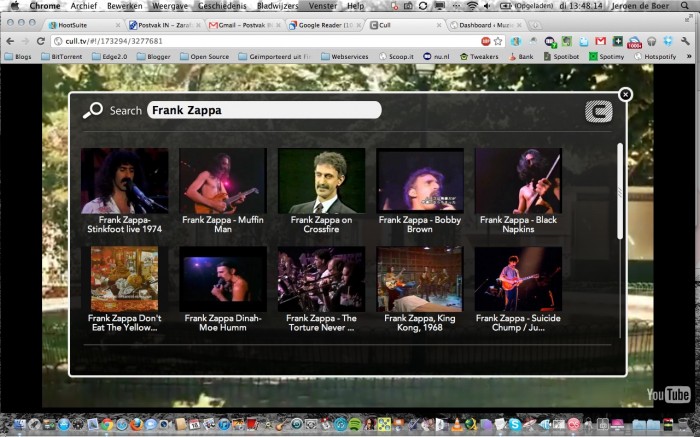Screen dimensions: 700x437
Task: Open the Geschiedenis menu
Action: 222,6
